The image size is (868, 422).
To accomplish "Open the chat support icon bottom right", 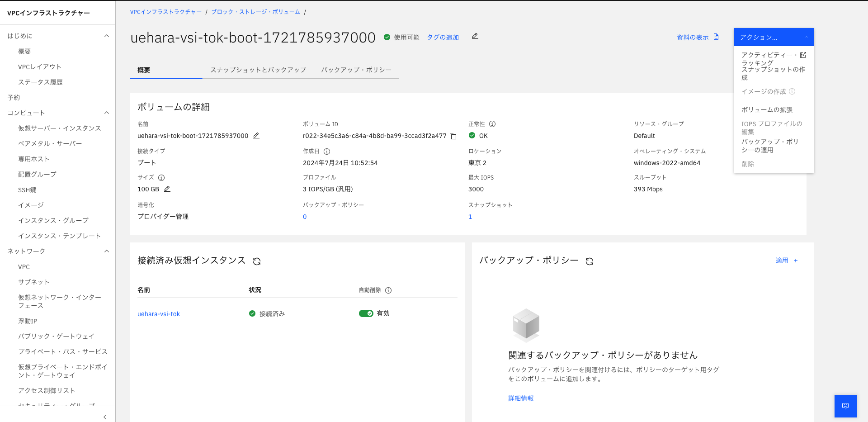I will (845, 406).
